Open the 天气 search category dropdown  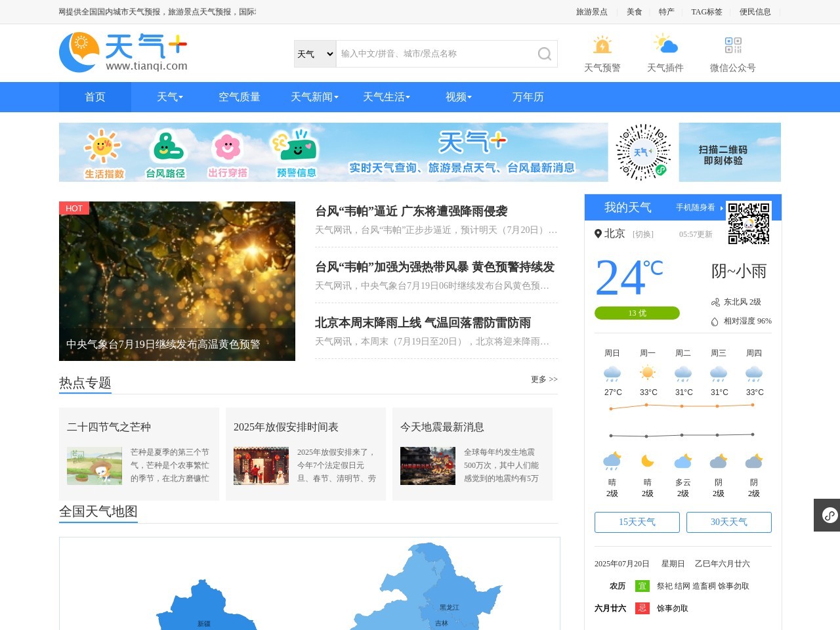314,54
